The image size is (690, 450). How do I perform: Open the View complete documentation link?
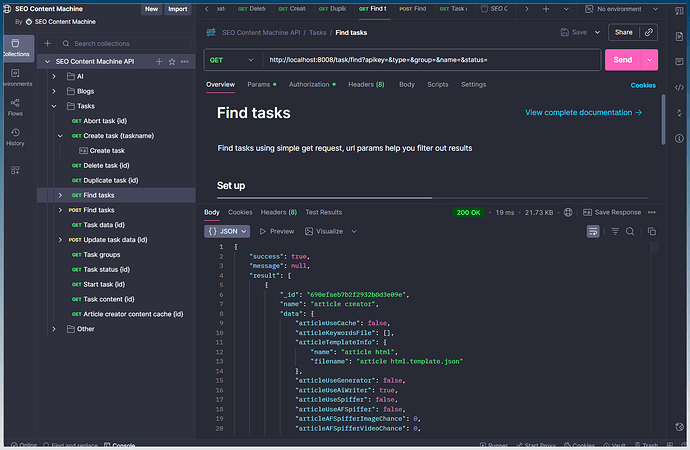coord(583,113)
